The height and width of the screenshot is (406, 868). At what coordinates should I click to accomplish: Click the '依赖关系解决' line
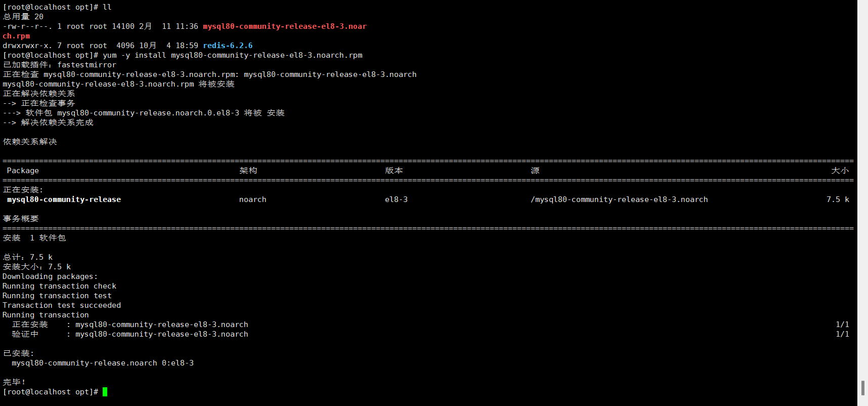(x=30, y=142)
